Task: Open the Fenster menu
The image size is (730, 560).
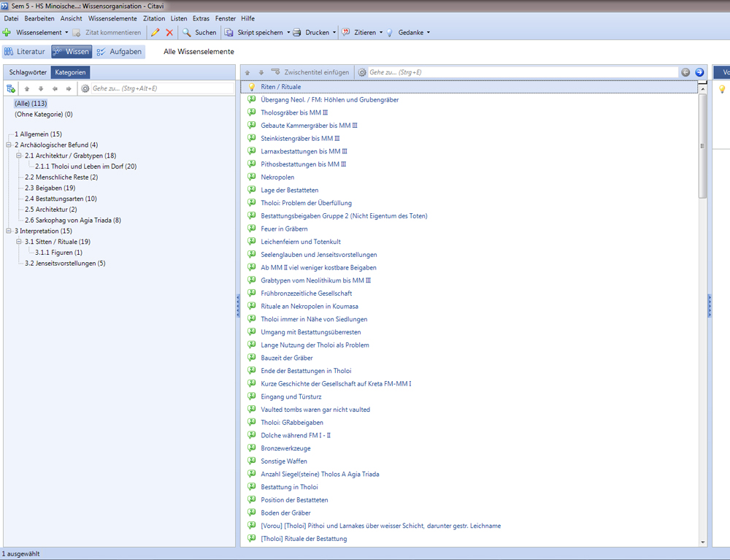Action: point(226,19)
